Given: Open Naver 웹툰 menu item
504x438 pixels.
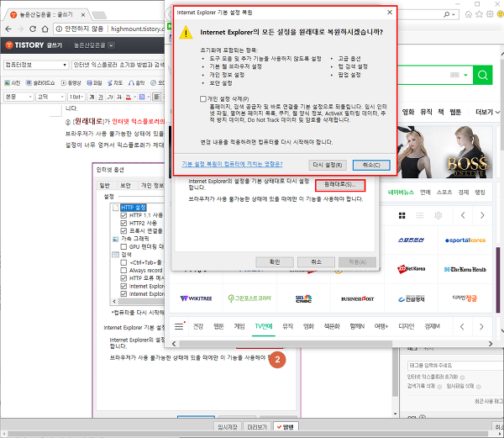Looking at the screenshot, I should click(x=455, y=112).
